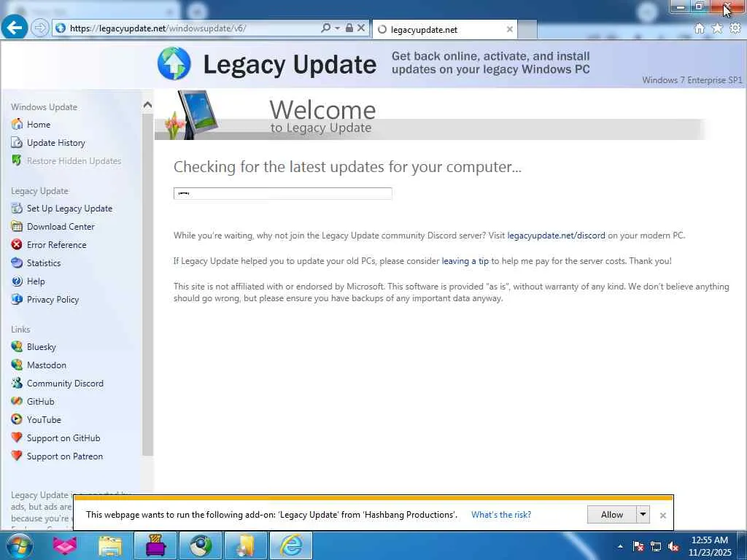Show hidden tray icons arrow
The height and width of the screenshot is (560, 747).
[620, 546]
